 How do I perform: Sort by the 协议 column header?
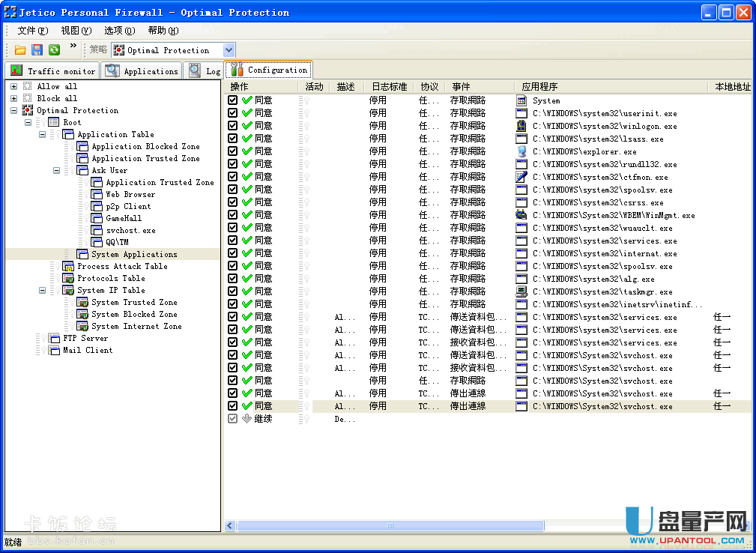(x=429, y=87)
